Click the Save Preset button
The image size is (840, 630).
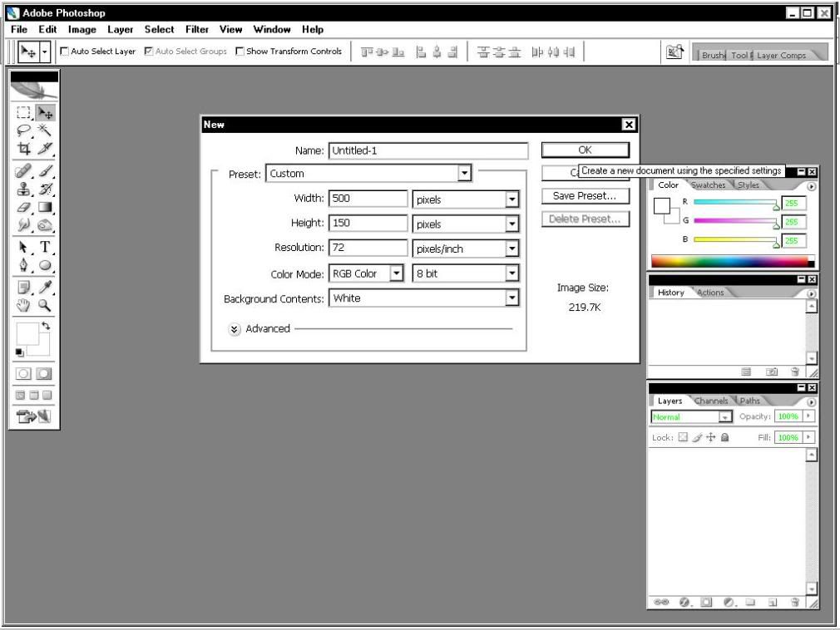click(585, 196)
